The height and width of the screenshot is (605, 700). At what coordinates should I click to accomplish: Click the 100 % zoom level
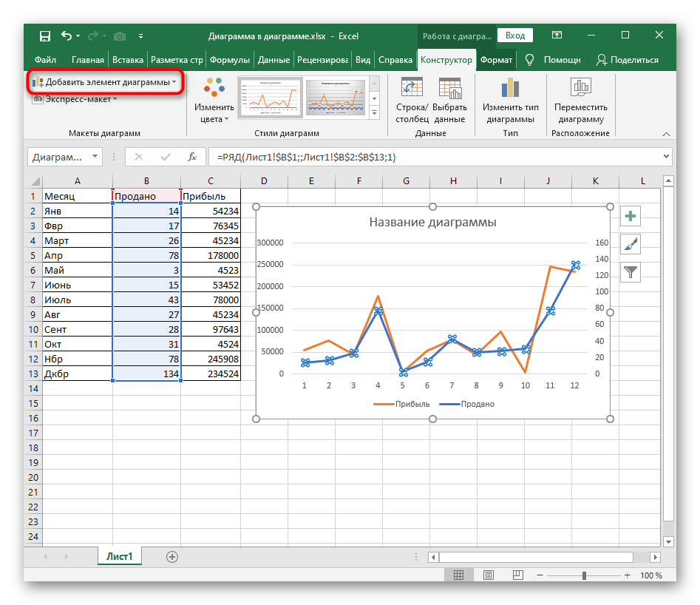coord(651,575)
